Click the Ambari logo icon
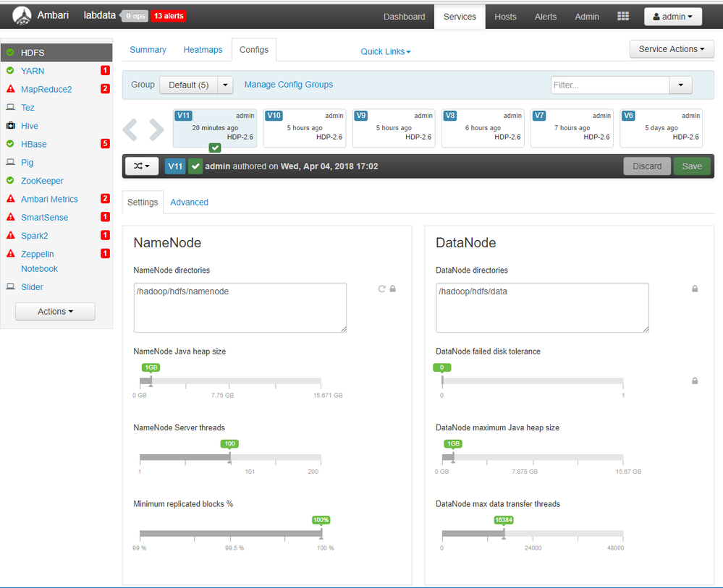Viewport: 723px width, 588px height. [x=22, y=16]
